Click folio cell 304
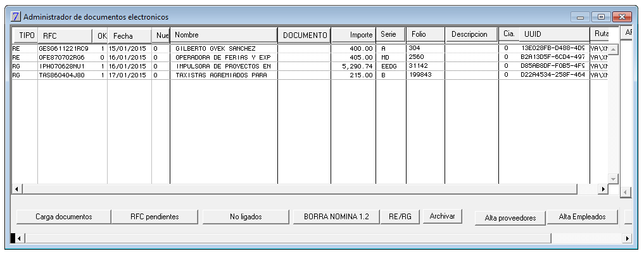Image resolution: width=644 pixels, height=256 pixels. click(414, 48)
